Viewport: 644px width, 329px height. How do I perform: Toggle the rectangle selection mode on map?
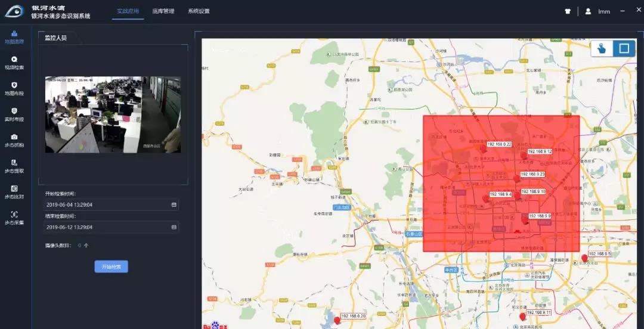(x=624, y=48)
